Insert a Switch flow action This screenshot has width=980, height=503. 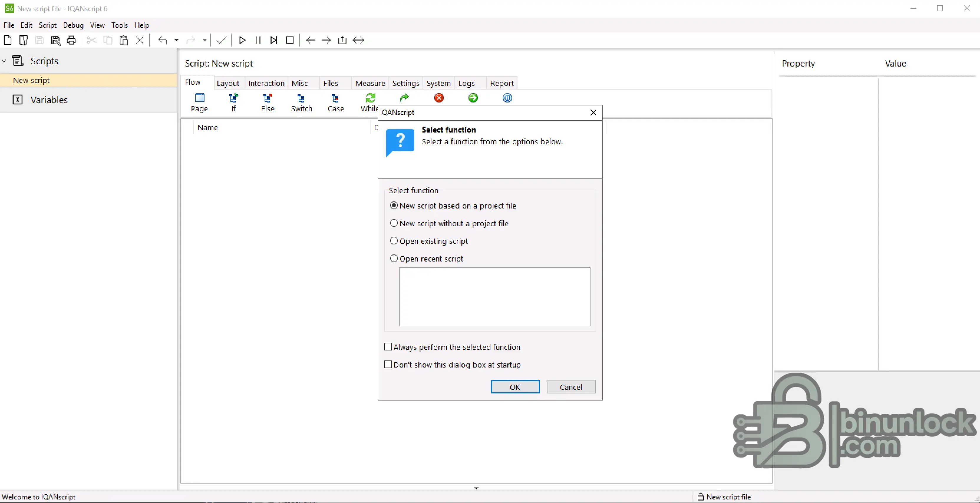pyautogui.click(x=301, y=103)
